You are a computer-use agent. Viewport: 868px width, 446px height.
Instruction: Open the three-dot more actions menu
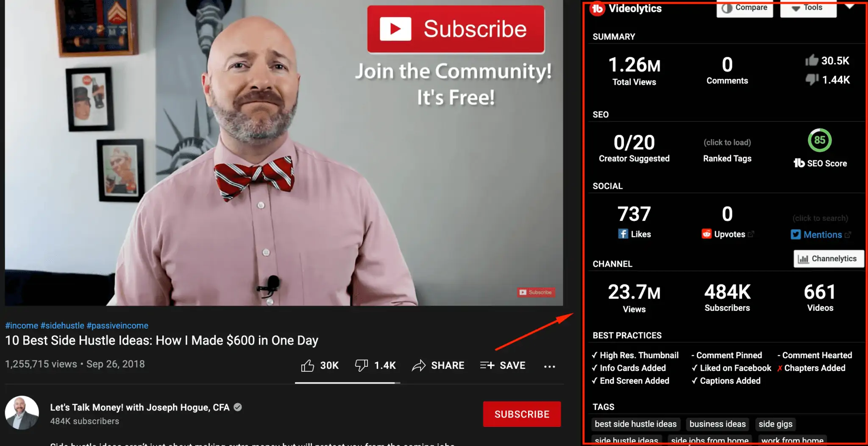[x=549, y=366]
